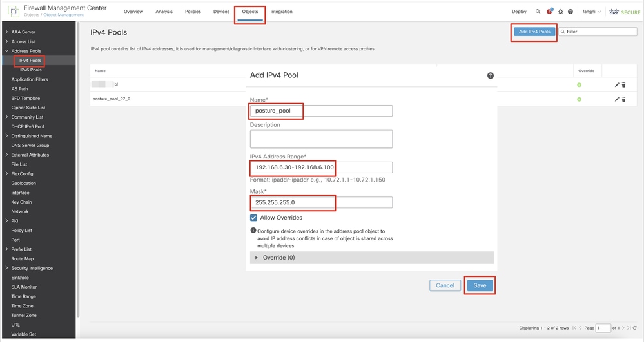Expand the Access List tree node

pos(6,41)
